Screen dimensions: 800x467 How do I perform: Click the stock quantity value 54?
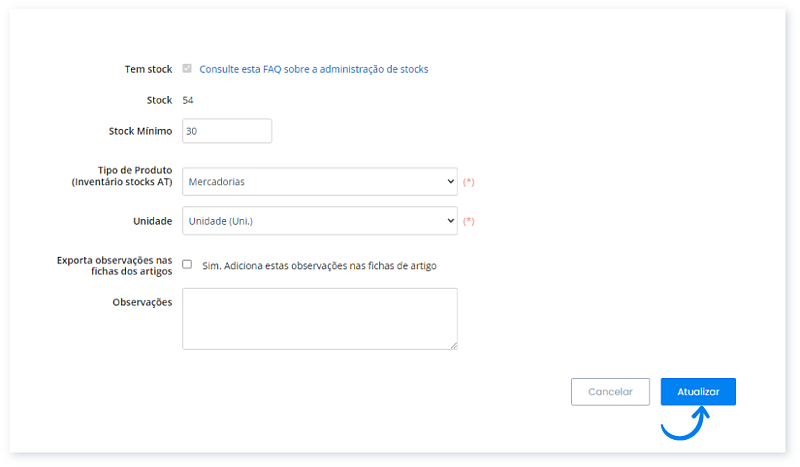(188, 100)
